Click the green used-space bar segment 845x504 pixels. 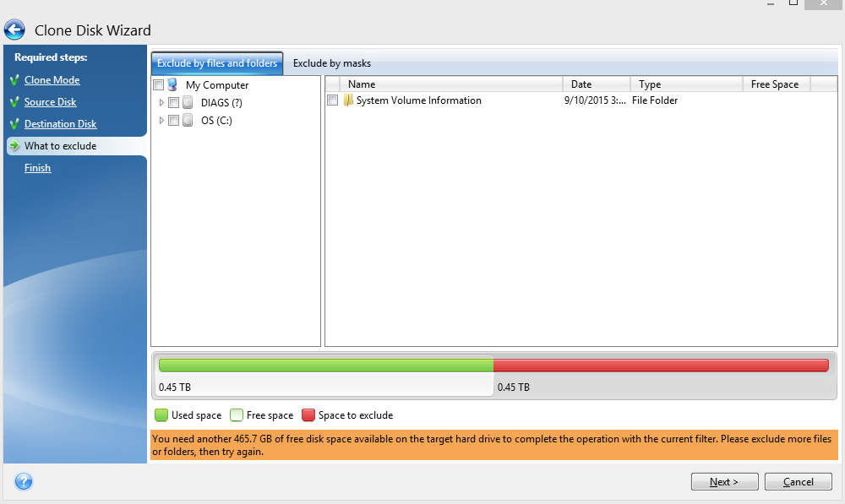pyautogui.click(x=326, y=365)
